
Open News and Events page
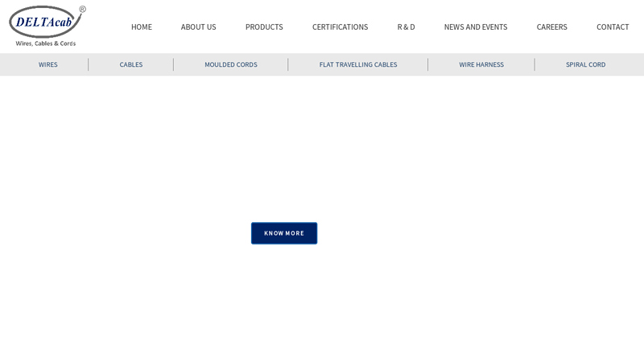[x=476, y=27]
